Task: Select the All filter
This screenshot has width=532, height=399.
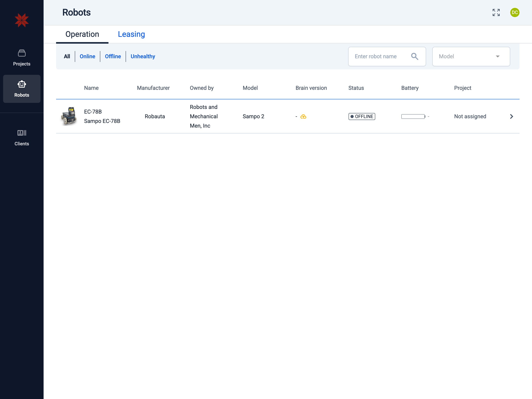Action: (x=67, y=56)
